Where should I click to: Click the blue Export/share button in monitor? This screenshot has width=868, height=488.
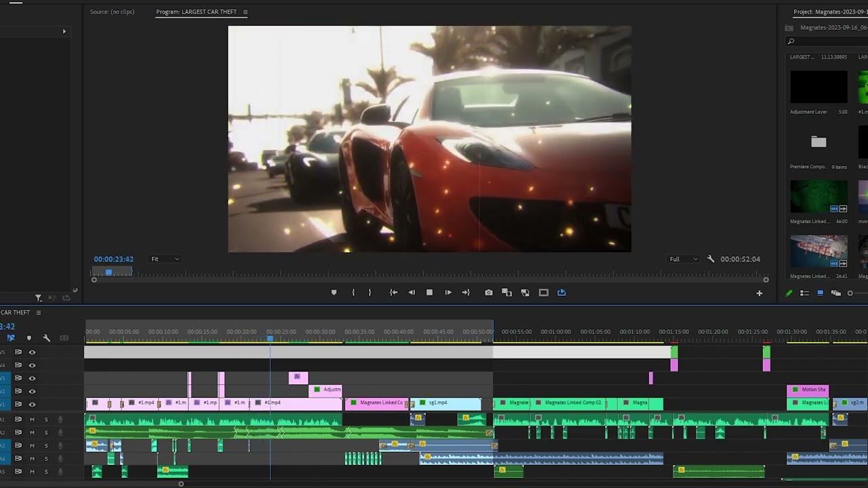pyautogui.click(x=561, y=293)
